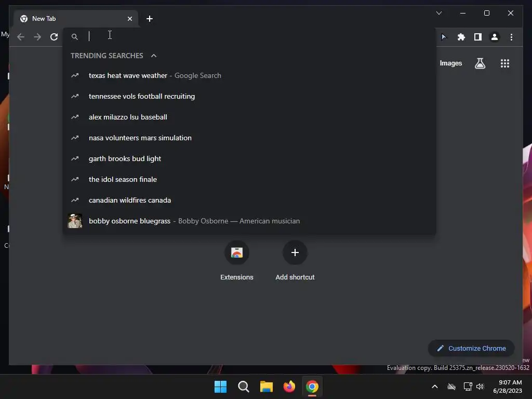Image resolution: width=532 pixels, height=399 pixels.
Task: Collapse the Trending Searches section
Action: coord(154,56)
